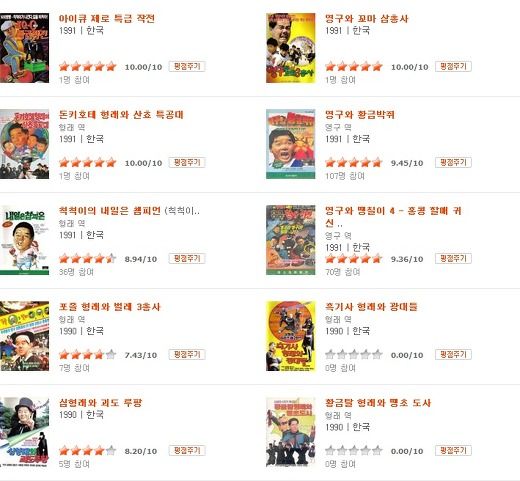Open the 황금탈 형래와 땡초 도사 title link

(x=378, y=403)
